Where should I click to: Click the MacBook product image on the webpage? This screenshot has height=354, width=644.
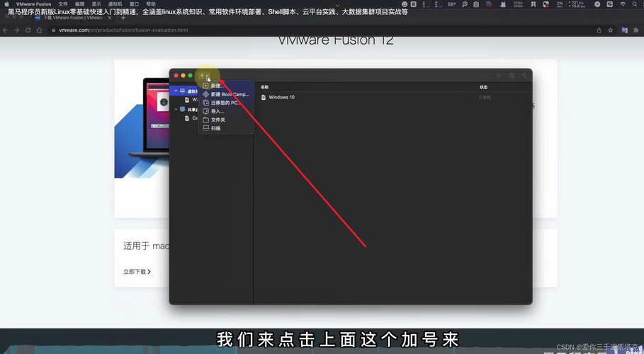[x=149, y=117]
